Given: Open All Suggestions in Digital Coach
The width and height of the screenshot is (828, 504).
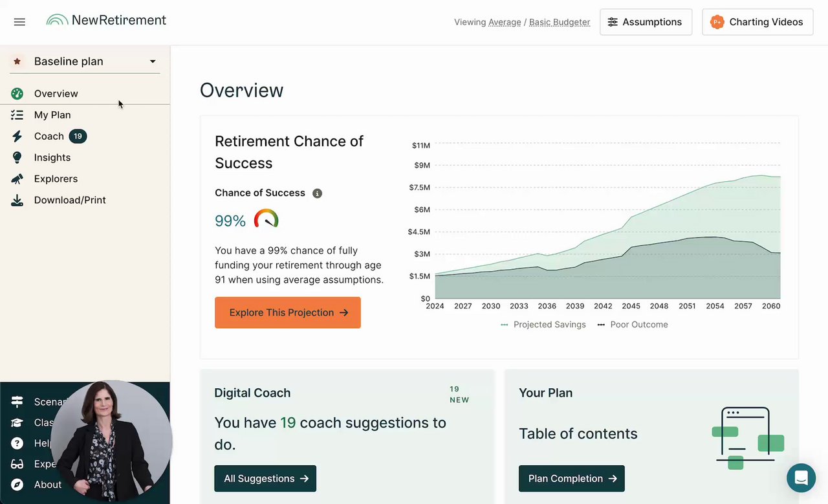Looking at the screenshot, I should [x=265, y=479].
